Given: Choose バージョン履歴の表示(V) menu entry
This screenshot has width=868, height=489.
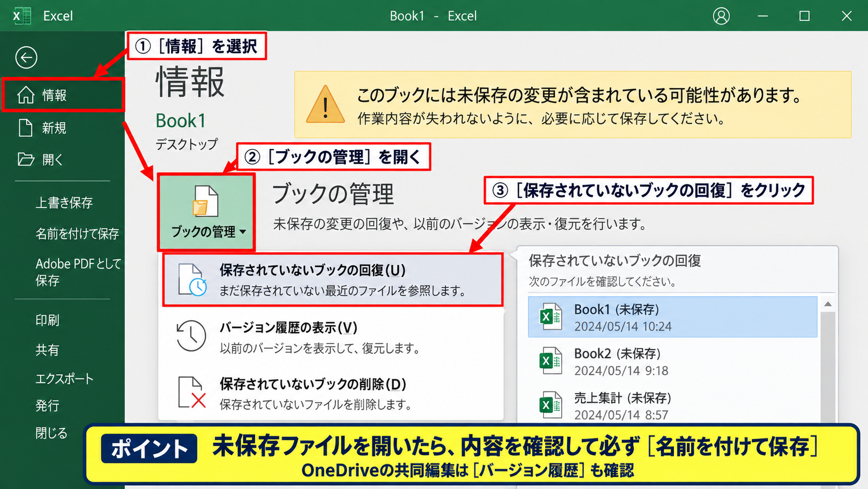Looking at the screenshot, I should pos(331,337).
